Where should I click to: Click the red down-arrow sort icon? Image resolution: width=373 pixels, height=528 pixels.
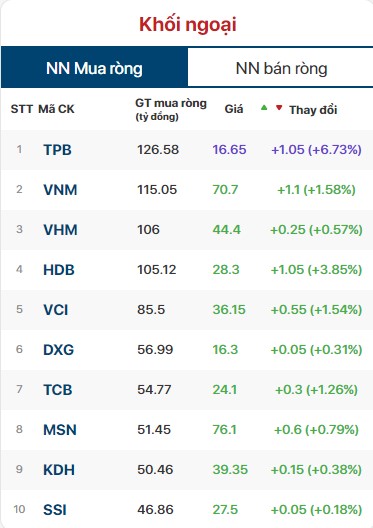(x=279, y=108)
